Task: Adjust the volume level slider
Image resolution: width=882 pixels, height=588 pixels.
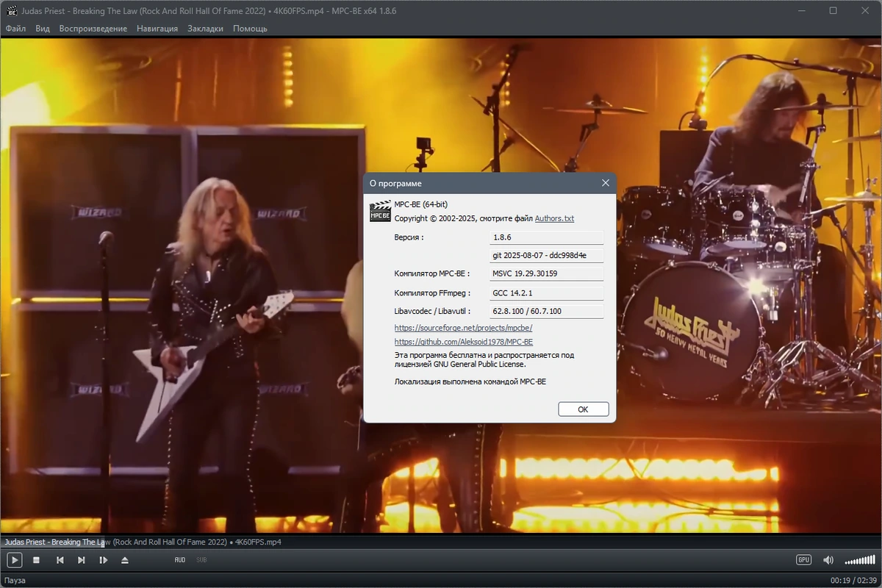Action: click(x=860, y=560)
